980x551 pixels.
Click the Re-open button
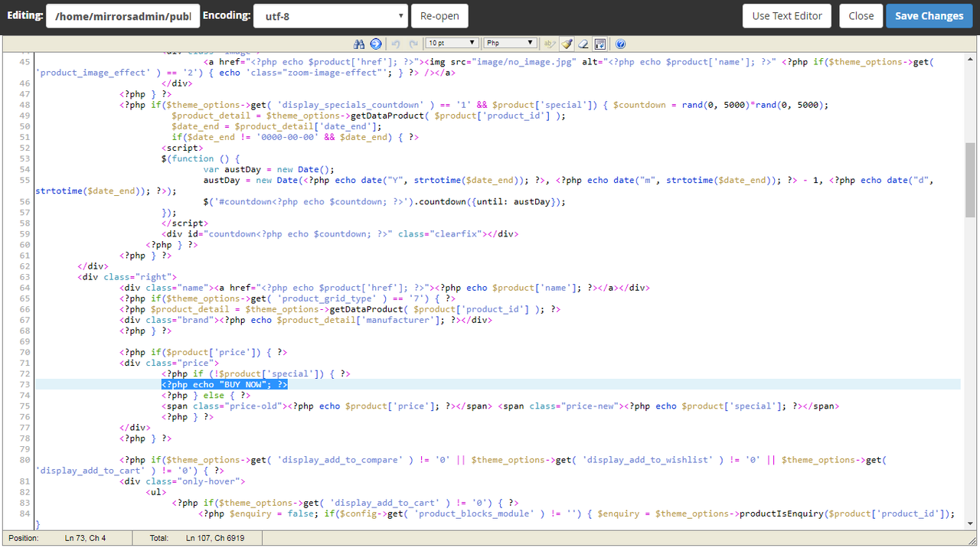tap(439, 15)
